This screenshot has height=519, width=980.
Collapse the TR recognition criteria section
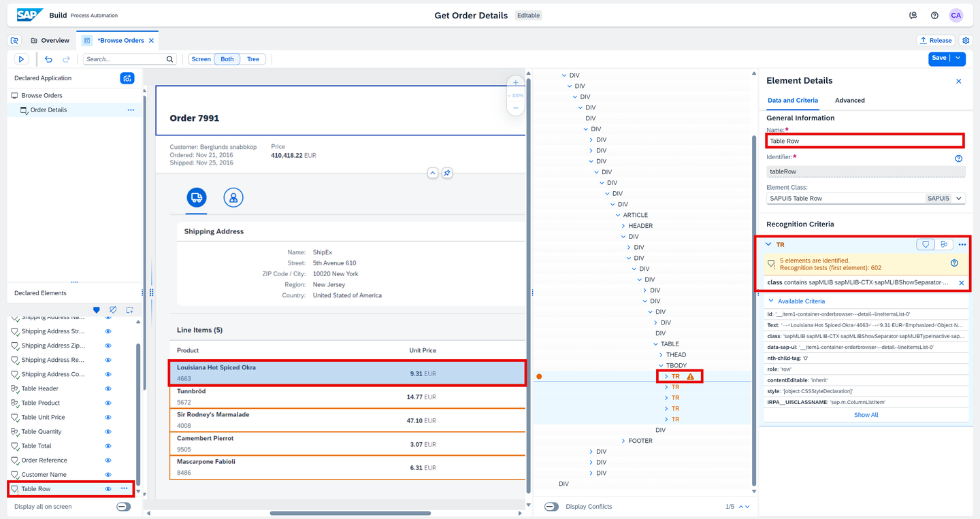[769, 244]
